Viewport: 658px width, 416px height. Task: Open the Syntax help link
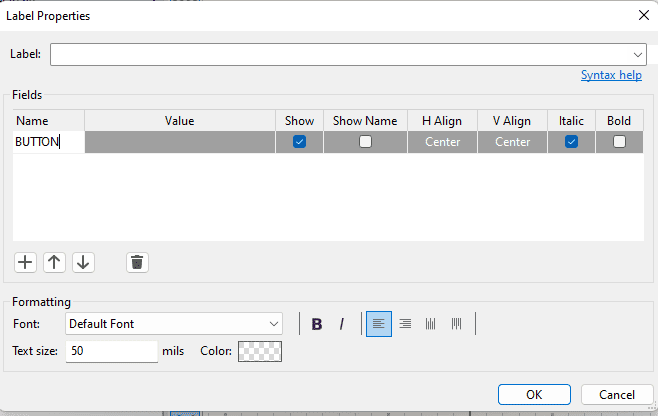[611, 75]
